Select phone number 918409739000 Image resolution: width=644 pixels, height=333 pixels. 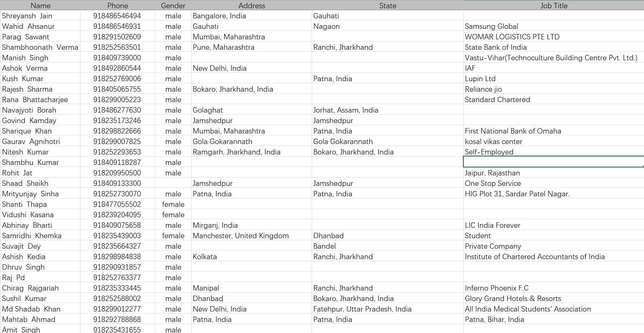pos(117,58)
